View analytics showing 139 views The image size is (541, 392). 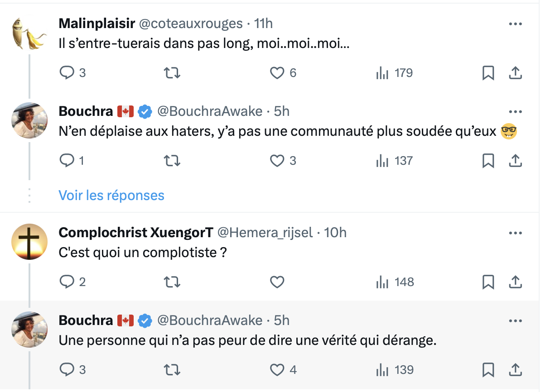click(395, 370)
